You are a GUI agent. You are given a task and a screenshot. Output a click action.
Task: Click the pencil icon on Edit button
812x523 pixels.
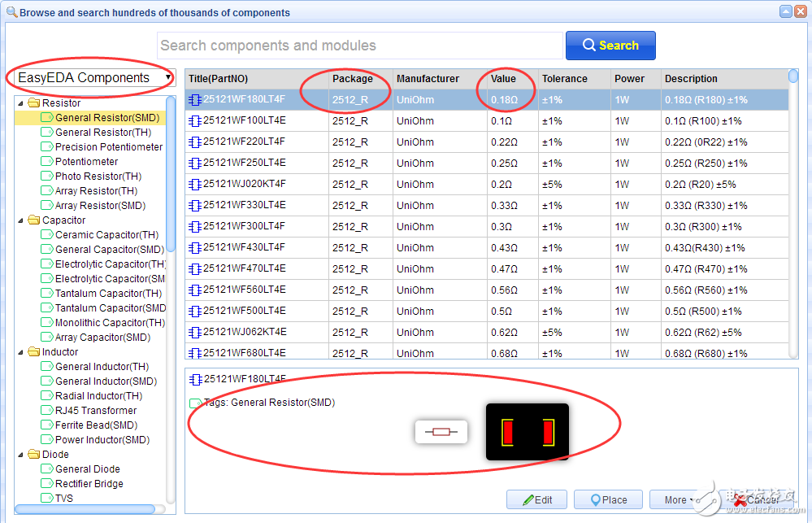pyautogui.click(x=528, y=499)
